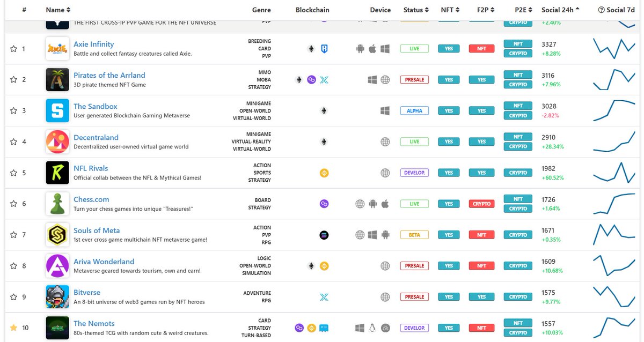Click the Decentraland logo thumbnail
Viewport: 644px width, 342px height.
point(57,142)
